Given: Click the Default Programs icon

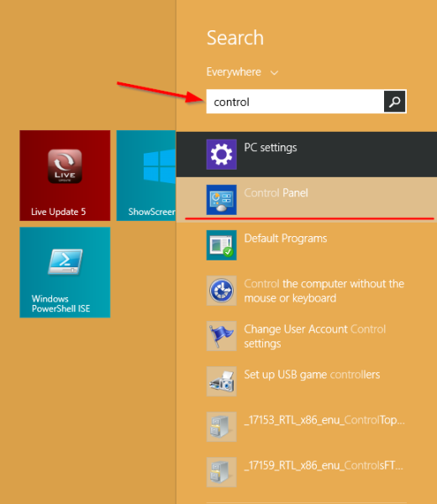Looking at the screenshot, I should [x=222, y=245].
